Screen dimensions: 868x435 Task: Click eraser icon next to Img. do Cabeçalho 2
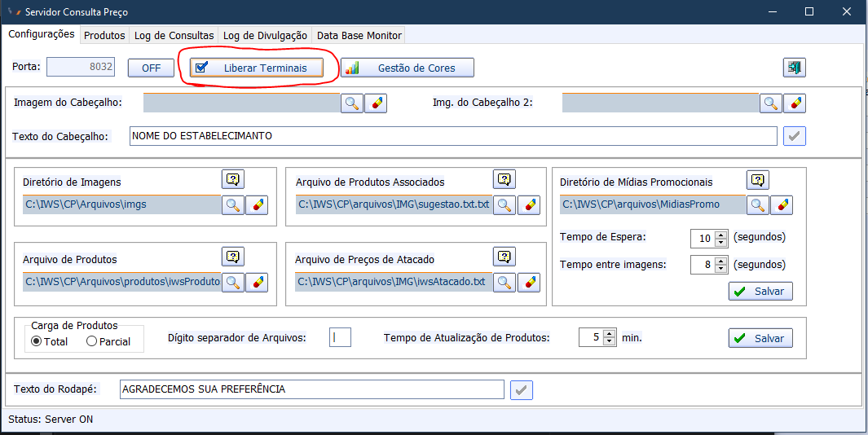click(x=795, y=103)
